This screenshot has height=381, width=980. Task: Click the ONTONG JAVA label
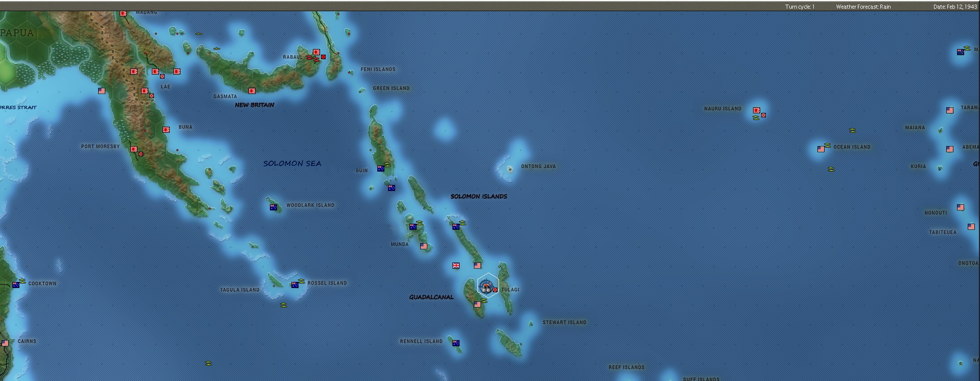pos(538,166)
